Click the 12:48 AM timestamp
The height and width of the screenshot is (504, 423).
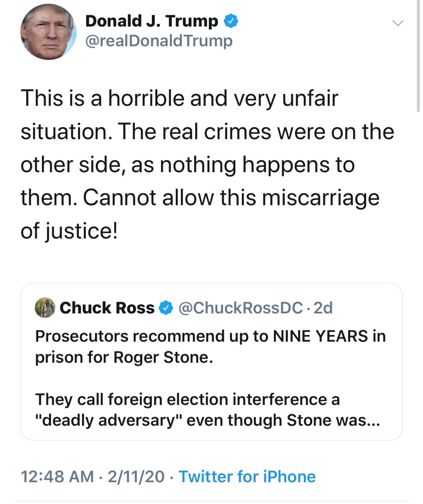click(57, 477)
